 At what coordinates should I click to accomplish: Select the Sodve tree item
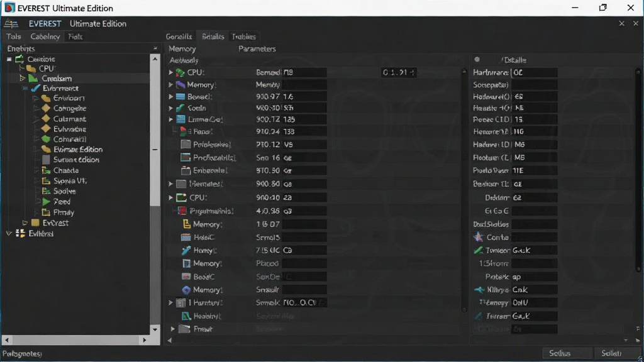(x=65, y=191)
